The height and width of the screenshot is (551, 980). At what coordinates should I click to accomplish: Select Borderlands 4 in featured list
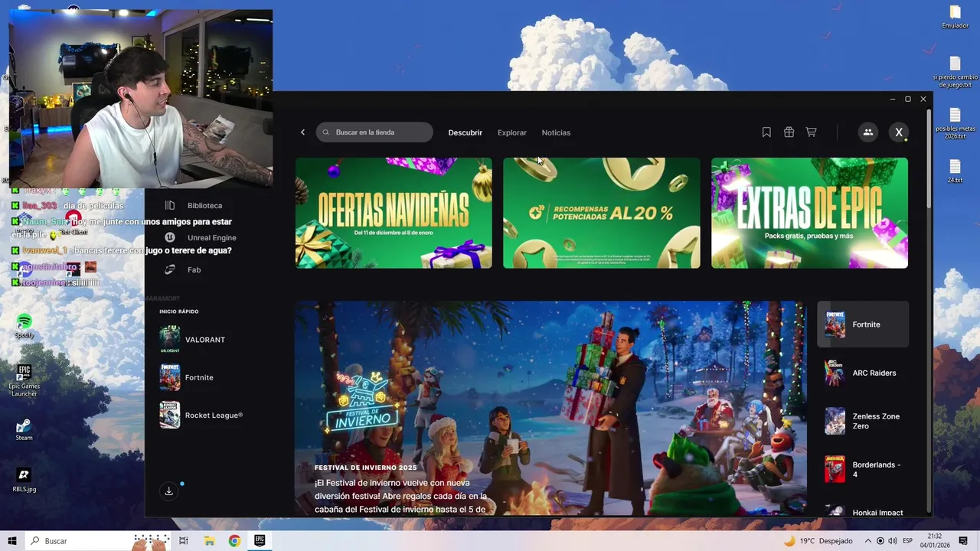coord(863,469)
